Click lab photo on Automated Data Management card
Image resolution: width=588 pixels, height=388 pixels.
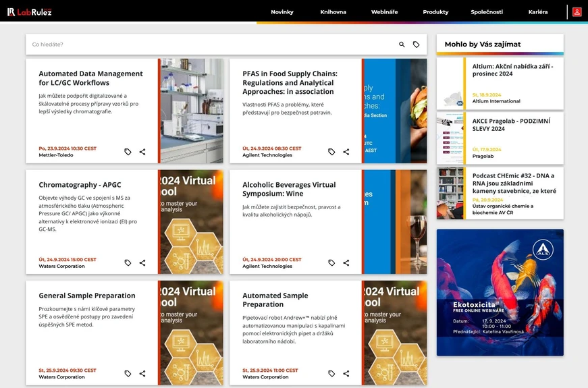point(192,111)
